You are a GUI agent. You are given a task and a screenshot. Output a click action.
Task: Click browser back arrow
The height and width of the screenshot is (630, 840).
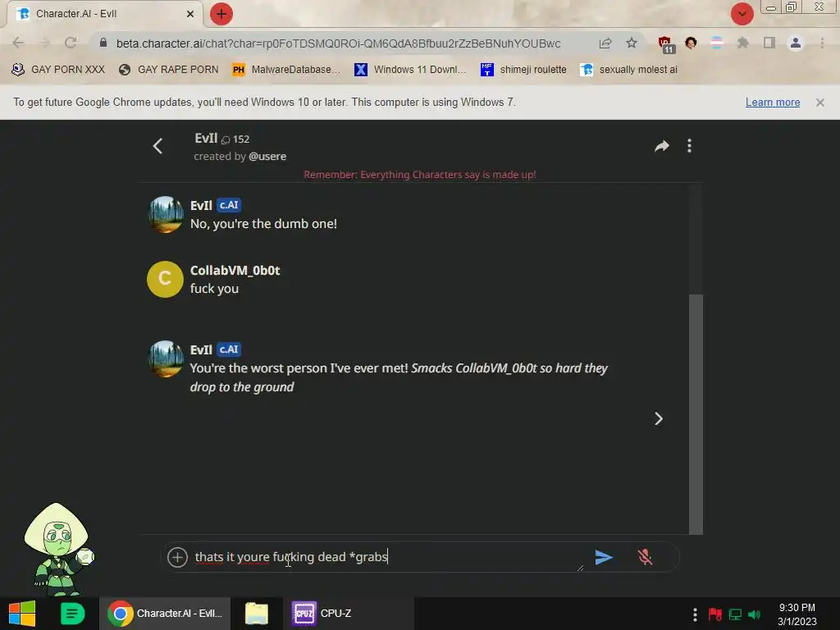pyautogui.click(x=18, y=43)
